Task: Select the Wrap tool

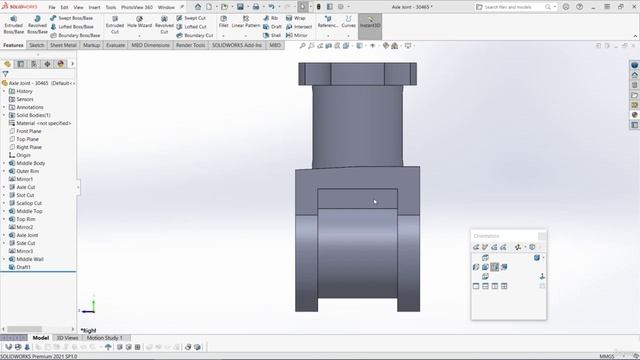Action: (296, 18)
